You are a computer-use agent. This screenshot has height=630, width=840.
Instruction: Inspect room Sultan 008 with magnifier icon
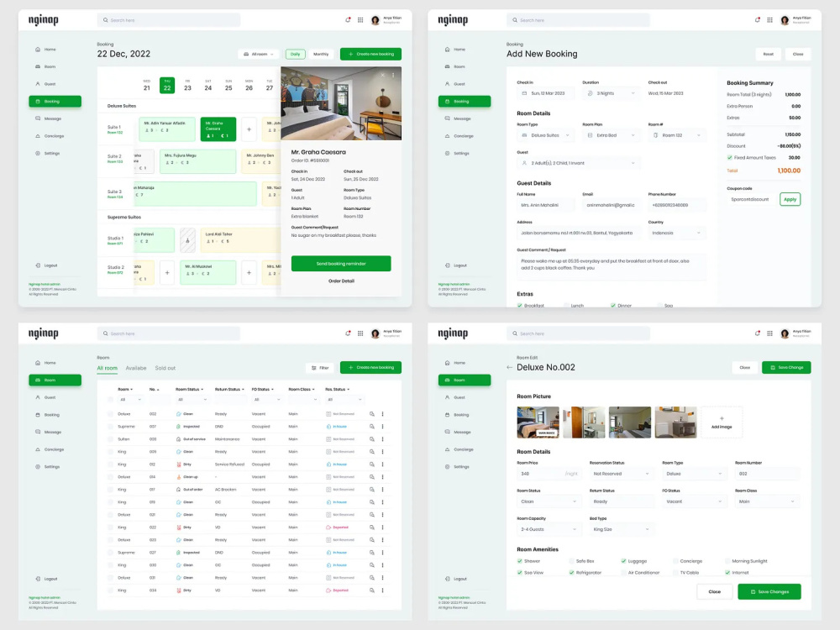coord(372,439)
